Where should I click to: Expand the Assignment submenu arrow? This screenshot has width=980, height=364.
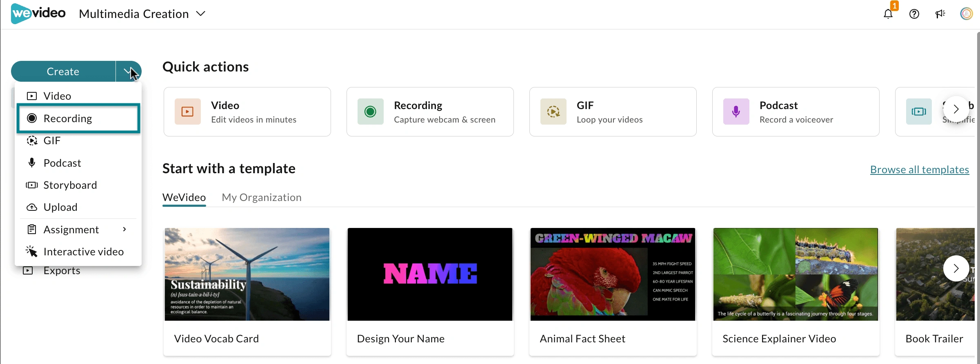(x=124, y=230)
